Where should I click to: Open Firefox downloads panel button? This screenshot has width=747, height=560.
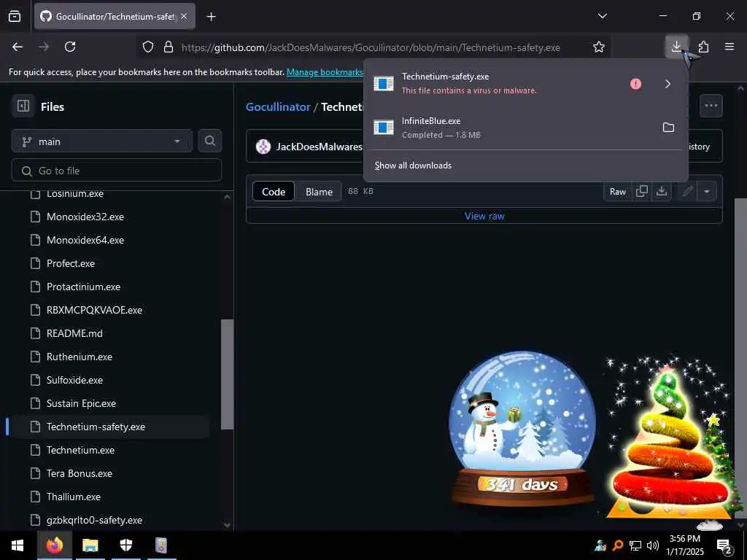coord(676,47)
